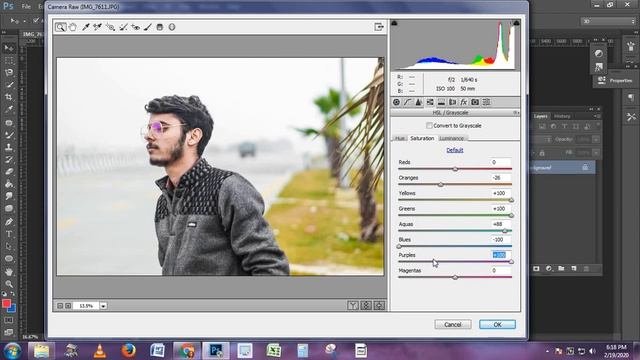Select the Pen tool in Photoshop toolbar
640x360 pixels.
point(9,222)
